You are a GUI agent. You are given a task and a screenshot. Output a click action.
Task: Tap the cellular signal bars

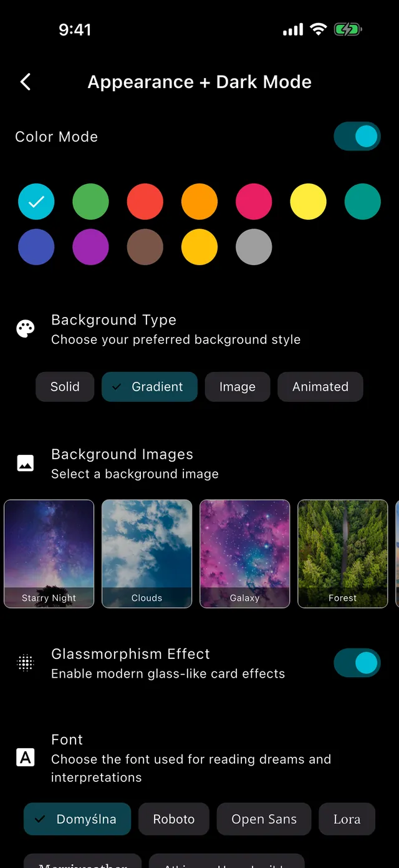[x=293, y=29]
